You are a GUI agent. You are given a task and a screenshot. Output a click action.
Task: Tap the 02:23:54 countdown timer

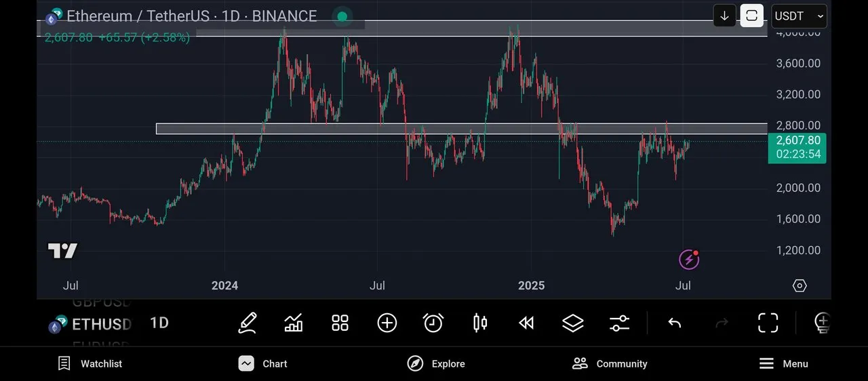798,155
